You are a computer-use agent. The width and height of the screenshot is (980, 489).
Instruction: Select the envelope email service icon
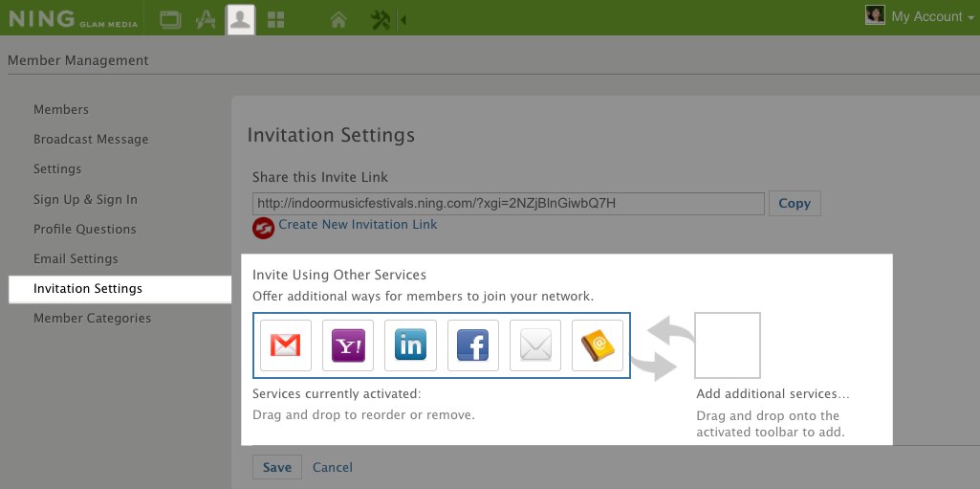click(x=535, y=345)
